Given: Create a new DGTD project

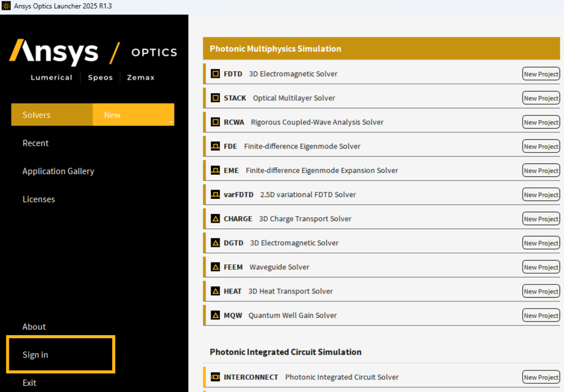Looking at the screenshot, I should [x=541, y=242].
